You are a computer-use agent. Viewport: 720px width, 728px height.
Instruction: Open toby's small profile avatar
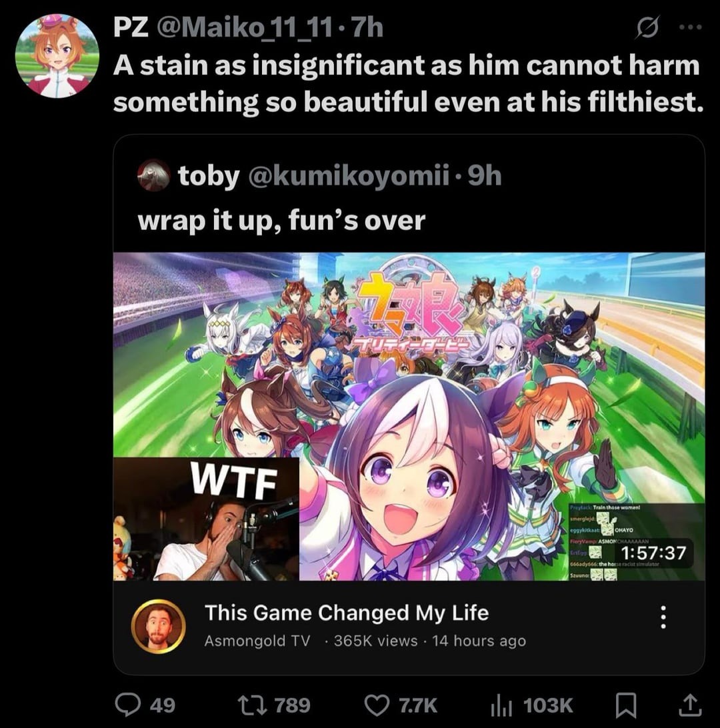tap(153, 175)
